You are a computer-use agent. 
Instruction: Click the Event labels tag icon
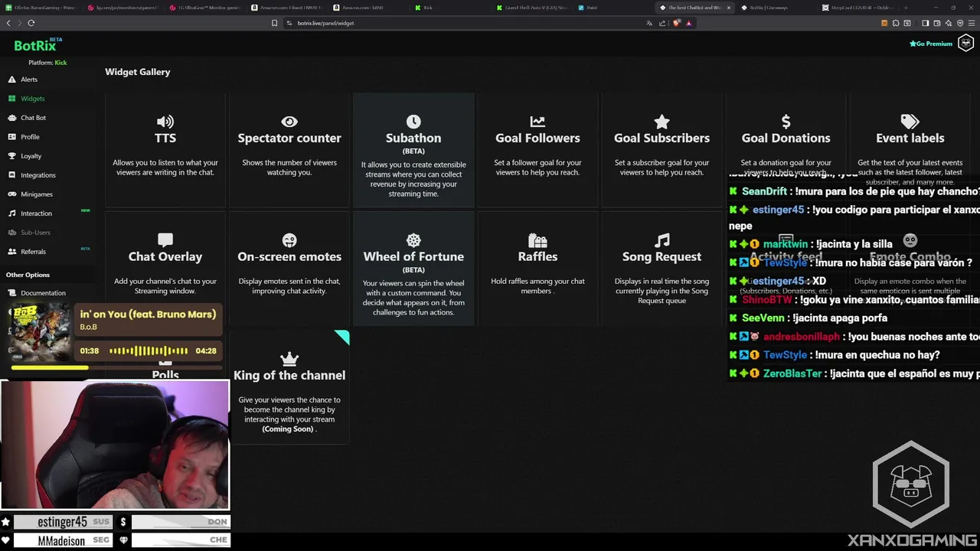910,122
